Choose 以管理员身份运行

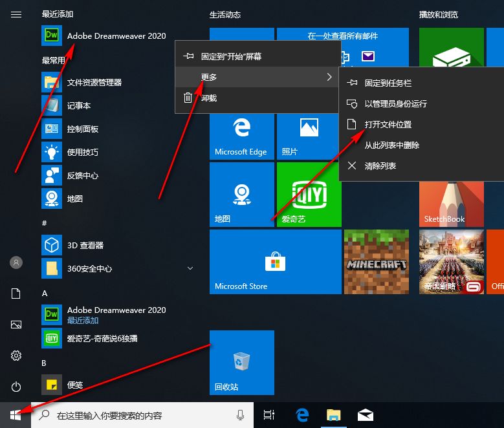(421, 103)
